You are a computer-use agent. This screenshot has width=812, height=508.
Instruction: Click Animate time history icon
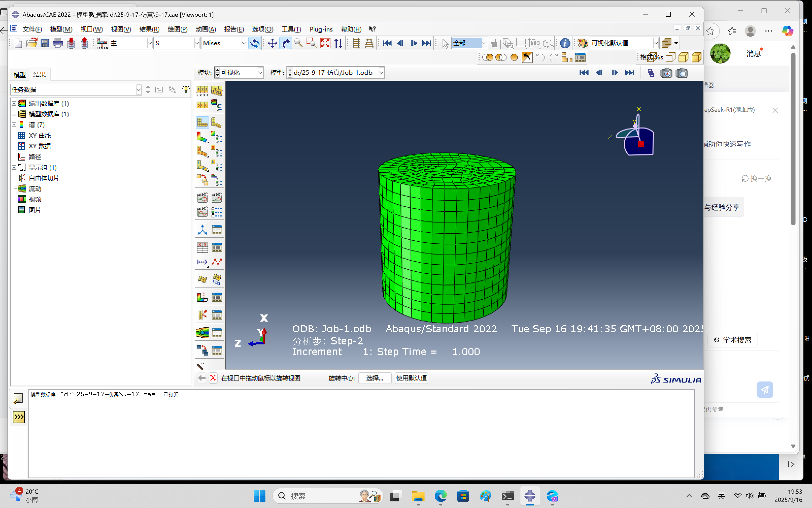tap(216, 197)
